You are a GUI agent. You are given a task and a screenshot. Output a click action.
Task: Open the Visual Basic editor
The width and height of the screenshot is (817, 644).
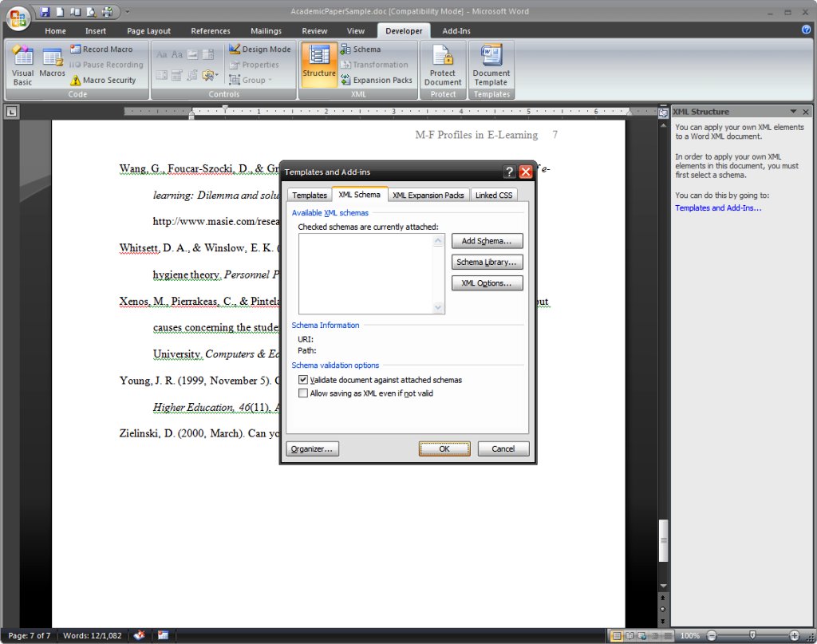[22, 65]
